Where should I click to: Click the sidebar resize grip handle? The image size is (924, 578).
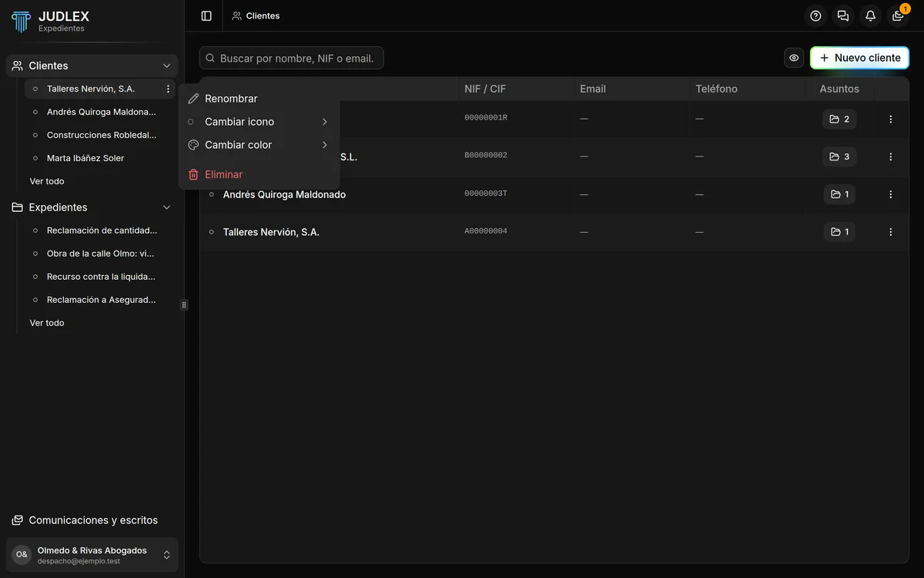click(x=184, y=305)
